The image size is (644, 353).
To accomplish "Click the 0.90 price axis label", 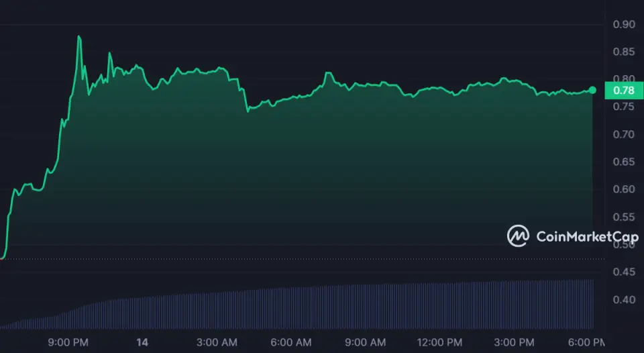I will click(x=624, y=24).
